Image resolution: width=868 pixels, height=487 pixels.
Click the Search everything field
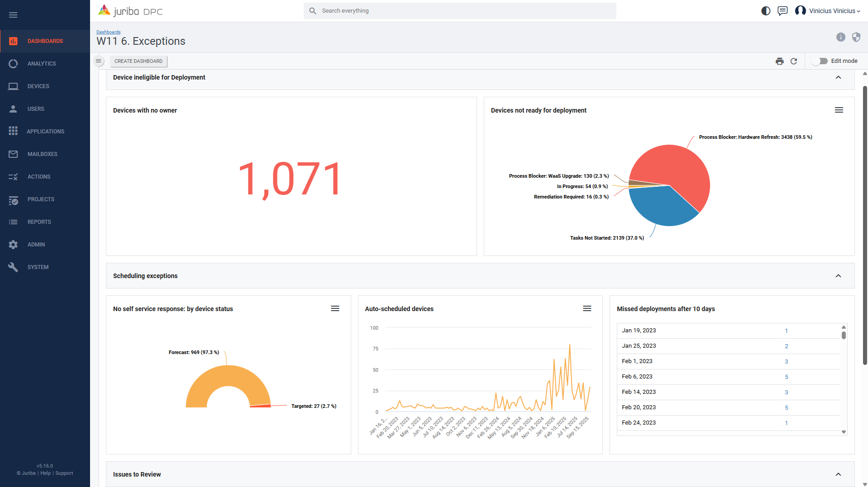[466, 11]
